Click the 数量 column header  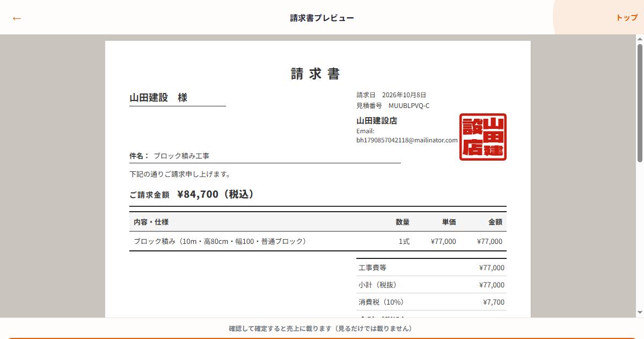(x=402, y=222)
